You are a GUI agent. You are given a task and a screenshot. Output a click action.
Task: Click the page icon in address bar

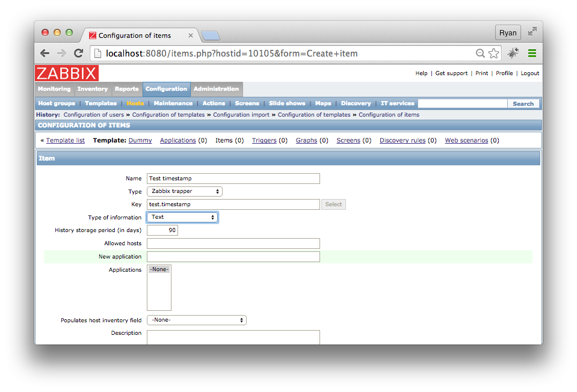pyautogui.click(x=98, y=54)
